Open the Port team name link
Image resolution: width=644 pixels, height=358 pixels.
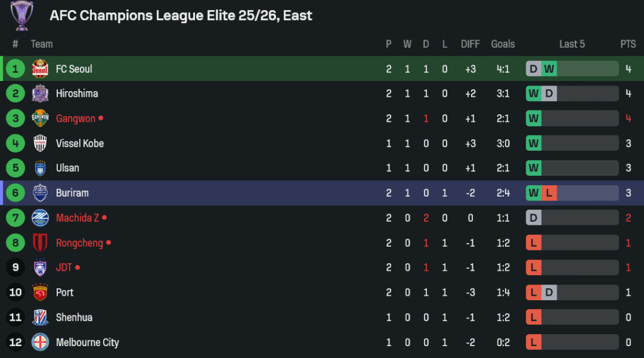(x=65, y=293)
